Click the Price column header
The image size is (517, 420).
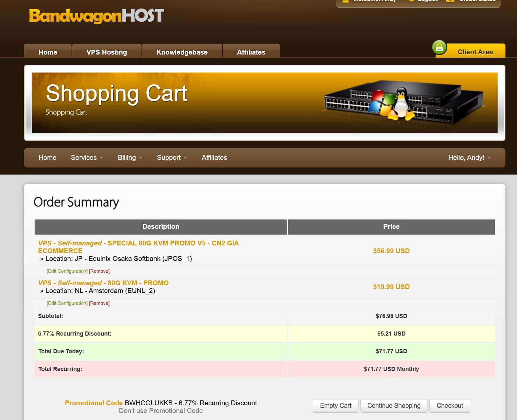tap(391, 227)
